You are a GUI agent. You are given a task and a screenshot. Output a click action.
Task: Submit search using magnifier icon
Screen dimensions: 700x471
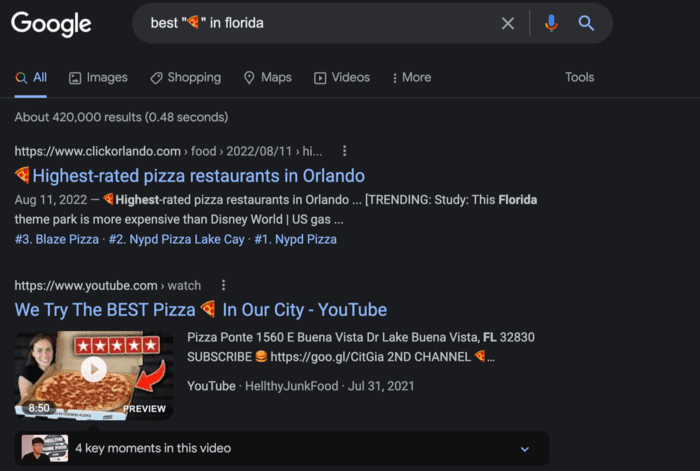coord(586,23)
